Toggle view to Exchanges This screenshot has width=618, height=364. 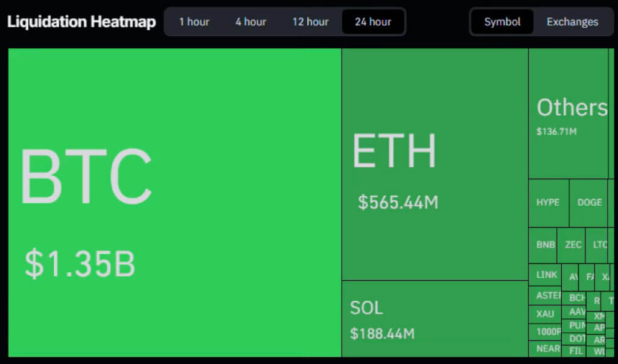point(572,22)
